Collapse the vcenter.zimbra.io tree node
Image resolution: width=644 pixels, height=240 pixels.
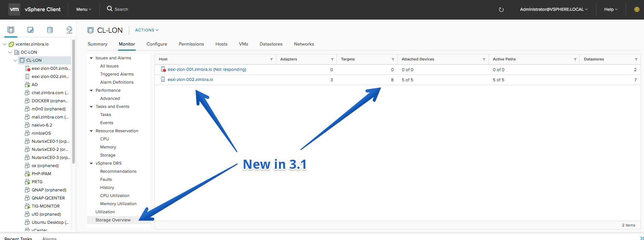(x=4, y=44)
